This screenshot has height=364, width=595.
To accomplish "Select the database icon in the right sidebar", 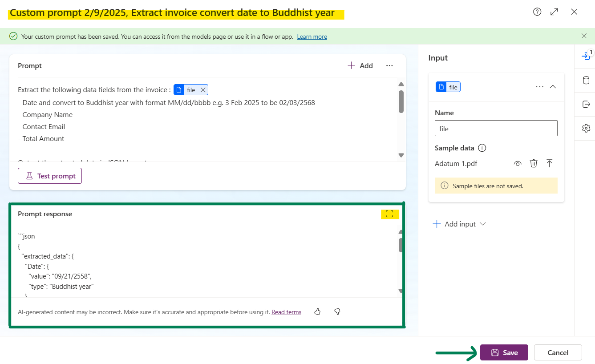I will [585, 80].
